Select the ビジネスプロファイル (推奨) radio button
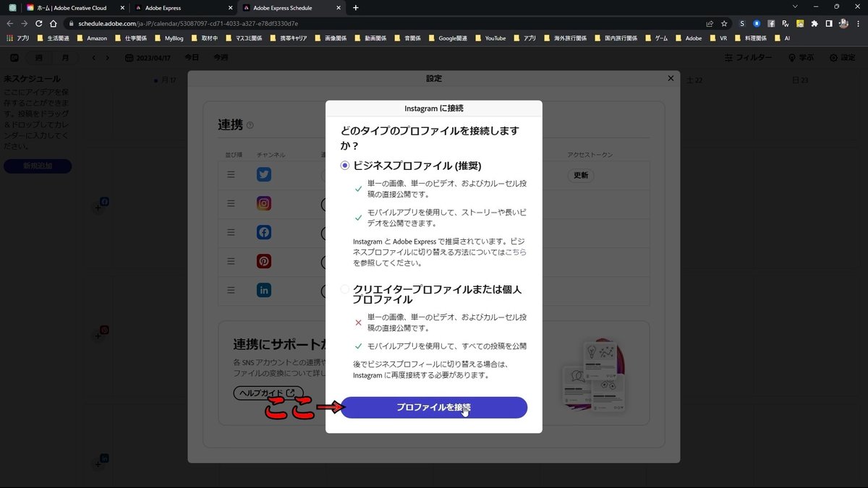 [x=345, y=166]
